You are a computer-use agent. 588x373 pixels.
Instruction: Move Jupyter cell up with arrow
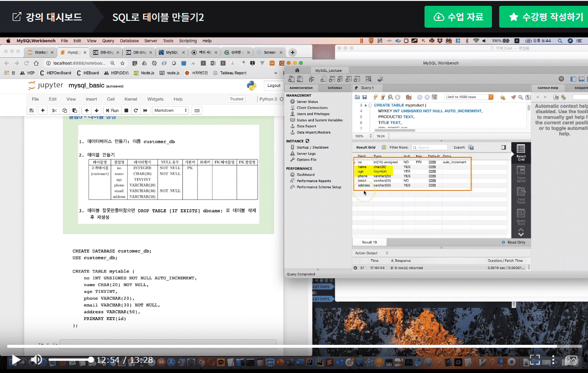pyautogui.click(x=86, y=110)
